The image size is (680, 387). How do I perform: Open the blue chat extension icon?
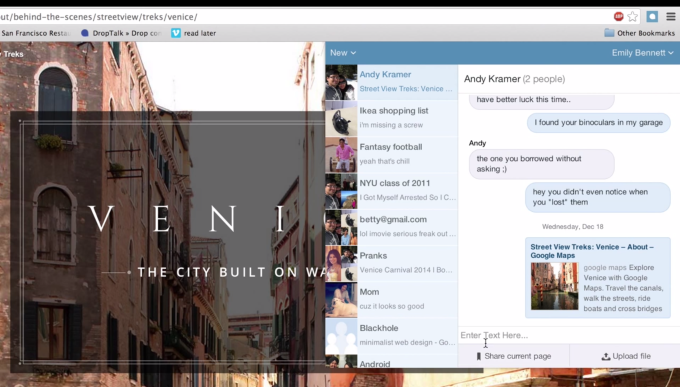click(x=652, y=16)
